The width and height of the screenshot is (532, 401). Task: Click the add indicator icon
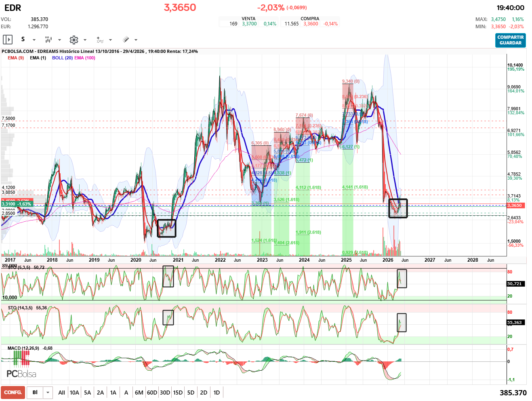pos(100,40)
